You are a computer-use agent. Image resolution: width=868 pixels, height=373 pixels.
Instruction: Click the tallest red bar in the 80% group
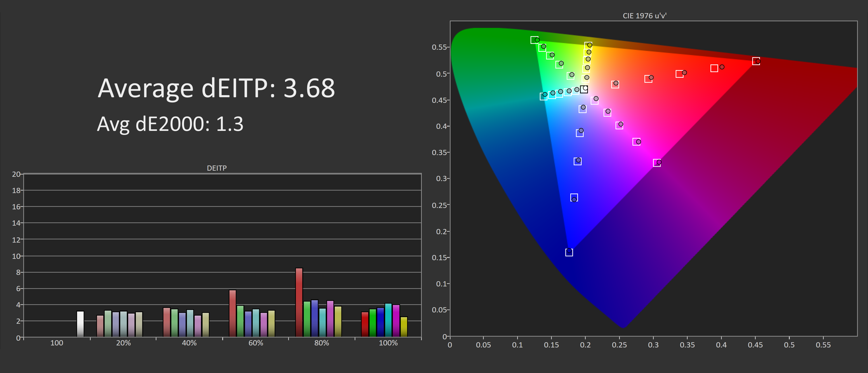click(299, 302)
